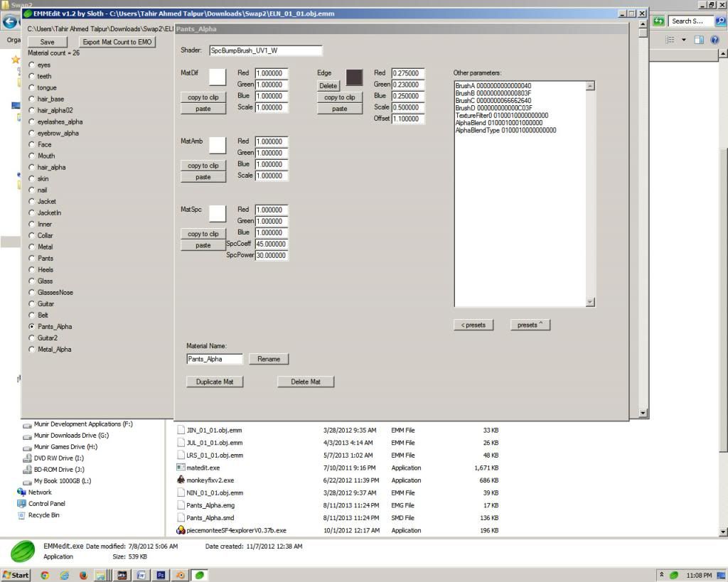Toggle the preview pane icon in Explorer
This screenshot has width=728, height=582.
699,40
